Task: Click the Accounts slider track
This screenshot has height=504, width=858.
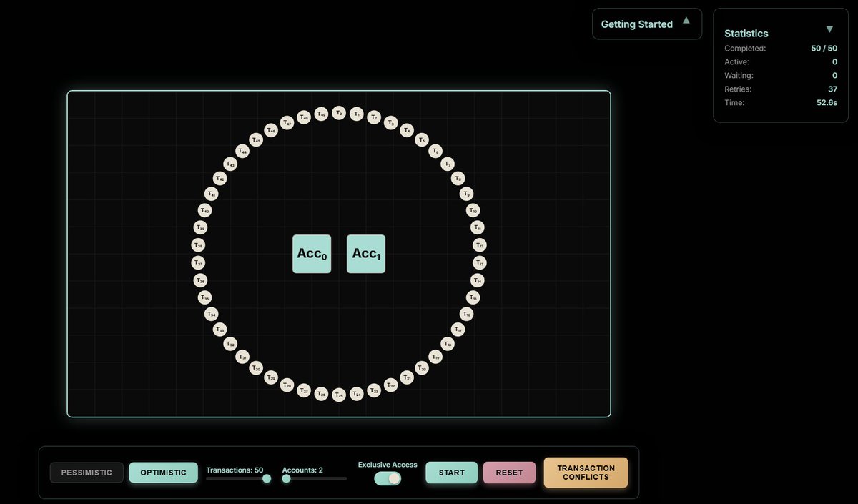Action: [315, 478]
